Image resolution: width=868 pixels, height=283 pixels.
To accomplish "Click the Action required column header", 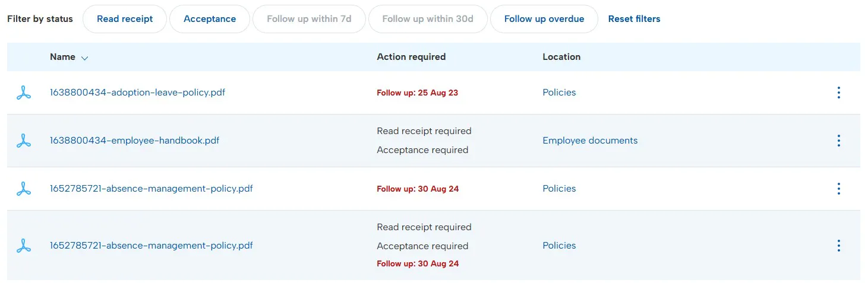I will (411, 57).
